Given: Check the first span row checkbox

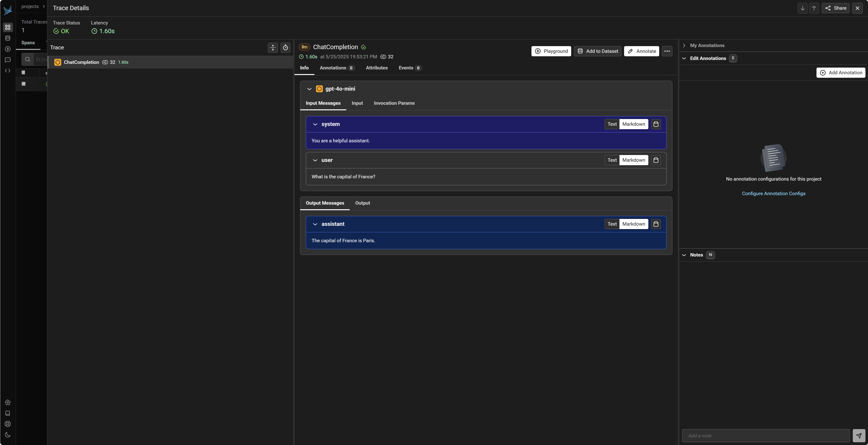Looking at the screenshot, I should coord(24,84).
